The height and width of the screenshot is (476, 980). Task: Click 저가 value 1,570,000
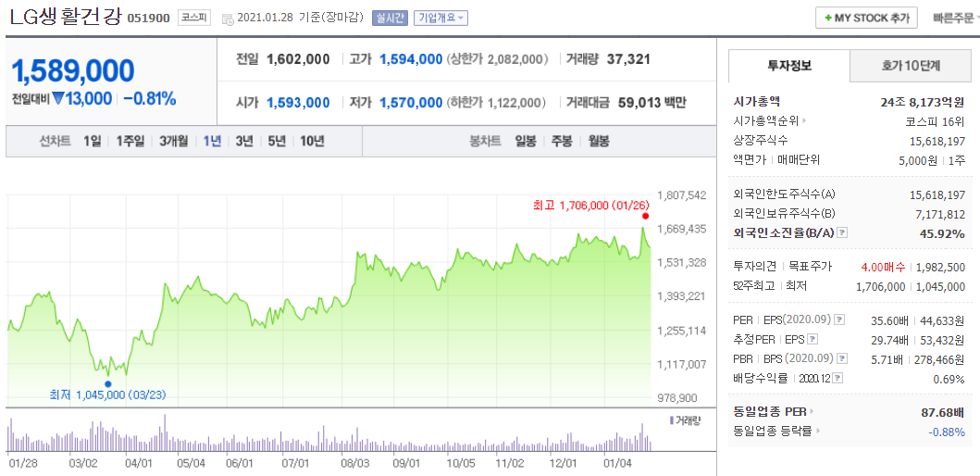point(411,103)
